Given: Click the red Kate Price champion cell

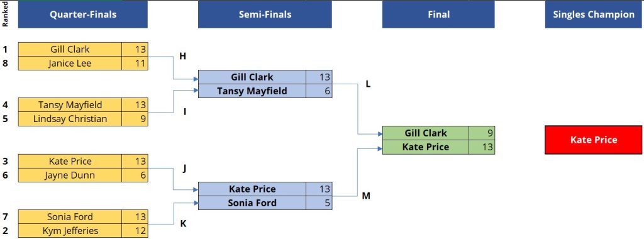Looking at the screenshot, I should [x=594, y=140].
